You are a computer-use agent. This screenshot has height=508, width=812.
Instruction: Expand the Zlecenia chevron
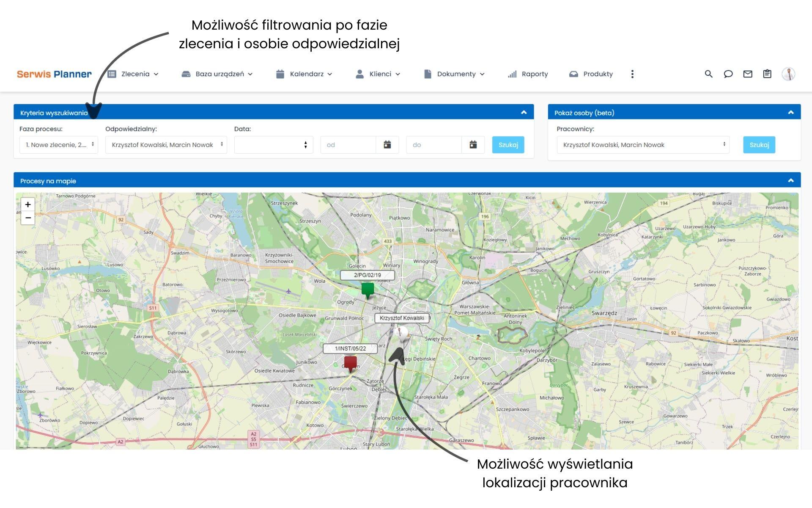tap(156, 74)
